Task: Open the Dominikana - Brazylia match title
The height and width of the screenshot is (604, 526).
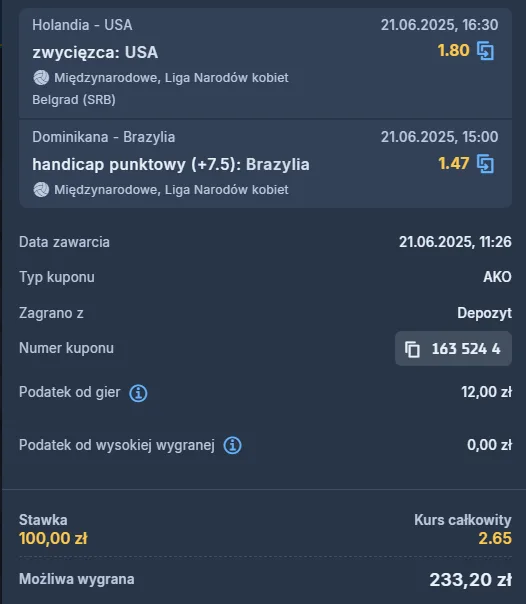Action: click(x=104, y=137)
